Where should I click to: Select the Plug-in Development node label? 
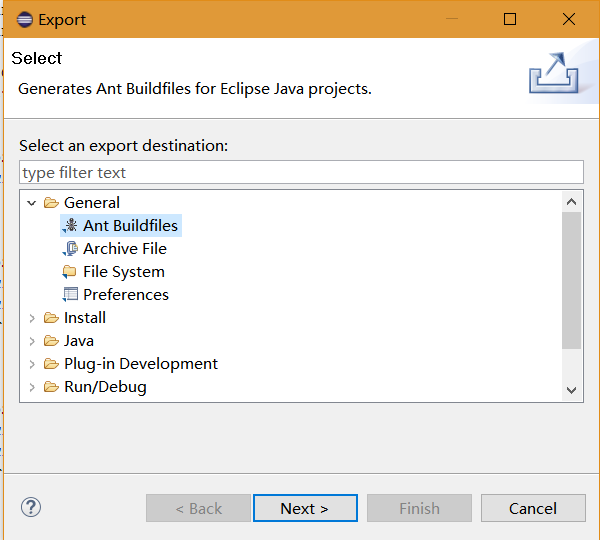(141, 364)
